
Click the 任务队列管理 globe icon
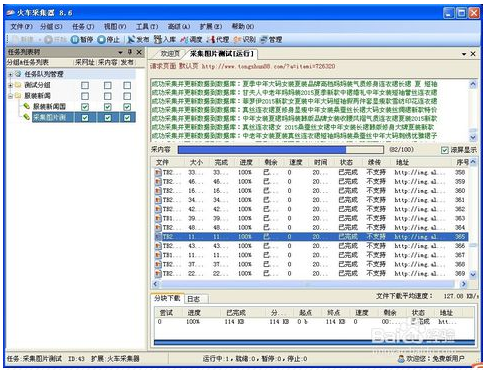click(x=19, y=74)
